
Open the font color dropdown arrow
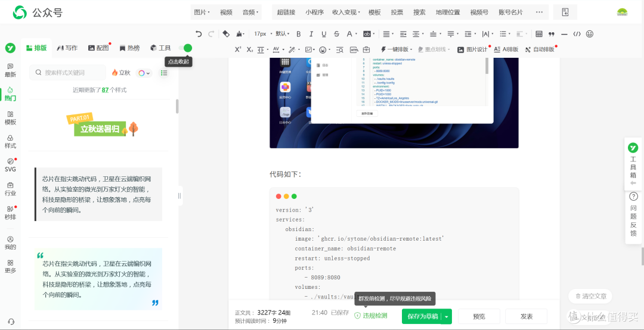(355, 34)
